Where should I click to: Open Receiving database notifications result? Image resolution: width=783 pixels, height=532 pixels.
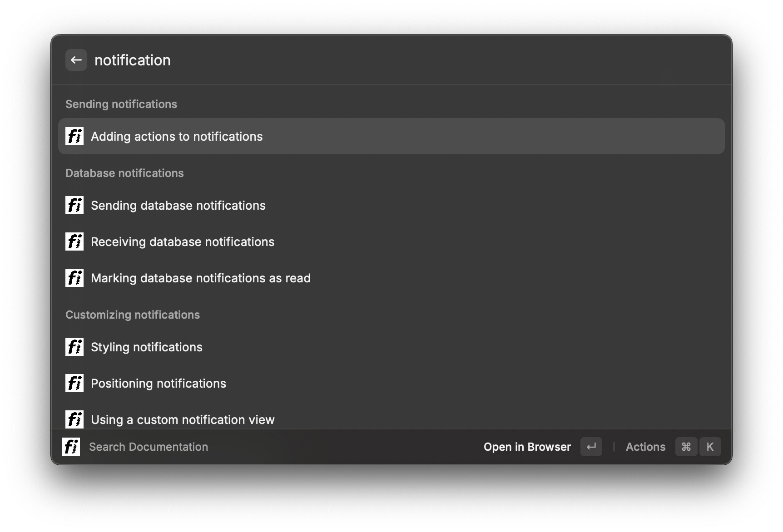click(x=391, y=241)
